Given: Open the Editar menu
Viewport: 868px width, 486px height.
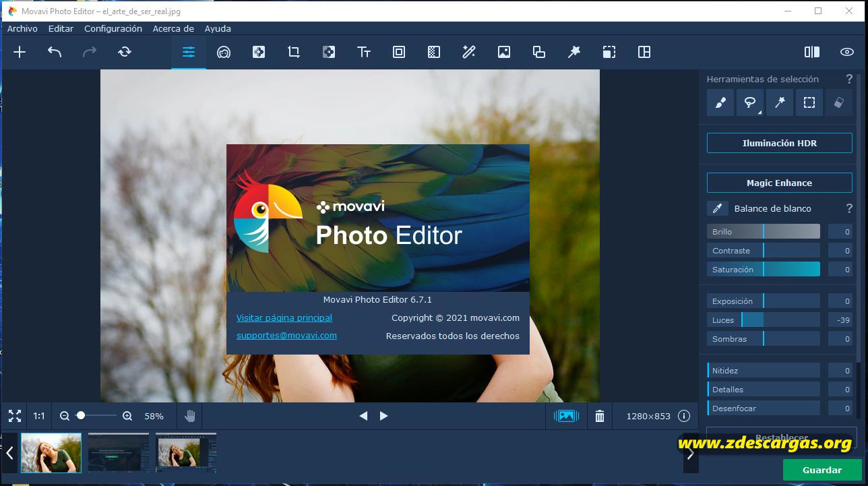Looking at the screenshot, I should click(61, 28).
